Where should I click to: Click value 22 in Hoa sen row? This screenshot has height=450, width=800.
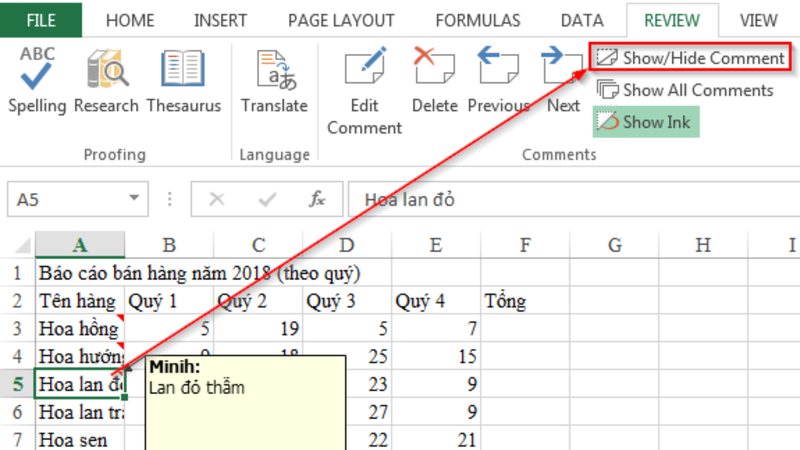tap(369, 439)
